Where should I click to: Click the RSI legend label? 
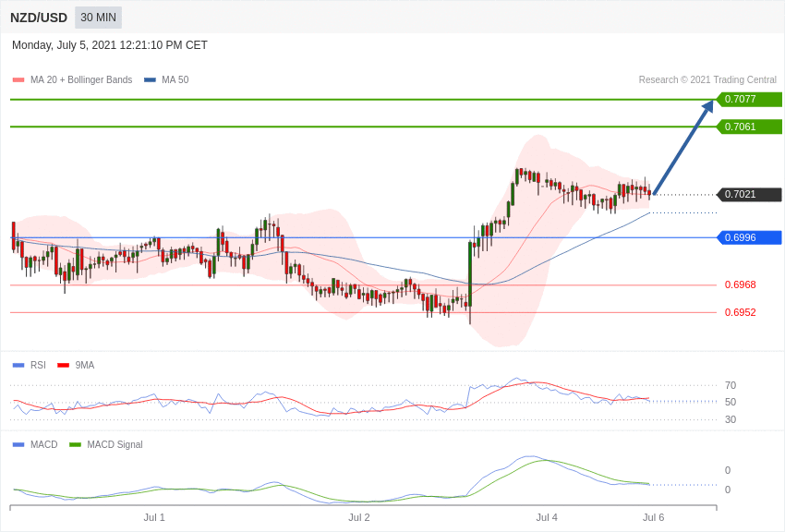(38, 366)
